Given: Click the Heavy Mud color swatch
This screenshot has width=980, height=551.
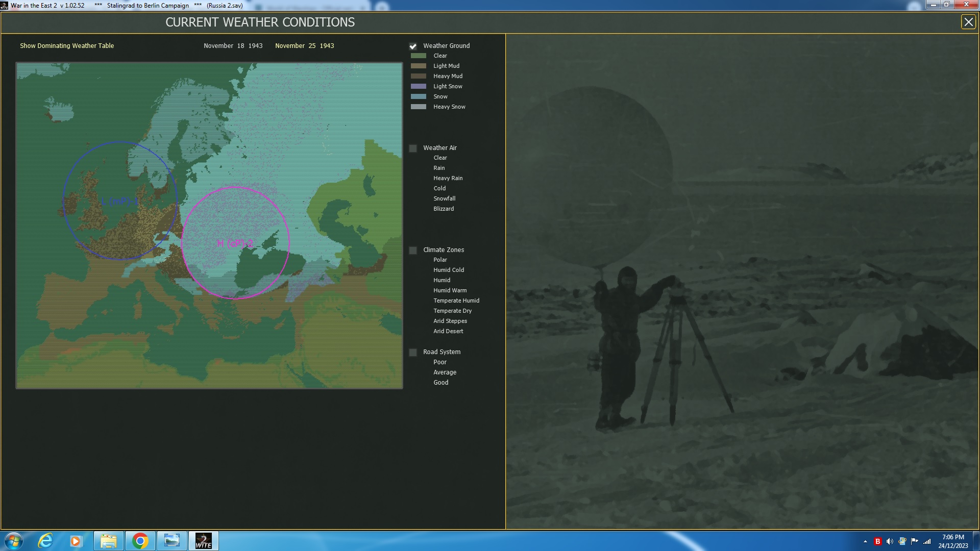Looking at the screenshot, I should click(418, 77).
